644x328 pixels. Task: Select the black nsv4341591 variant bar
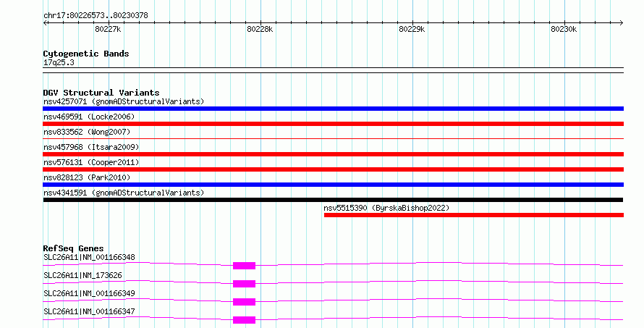coord(333,200)
